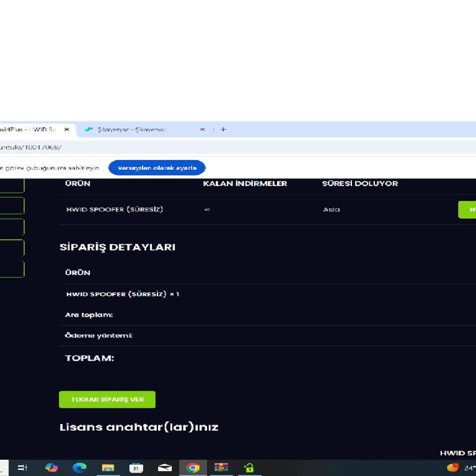Screen dimensions: 476x476
Task: Click the 'Varsayılan olarak ayarla' button
Action: click(157, 168)
